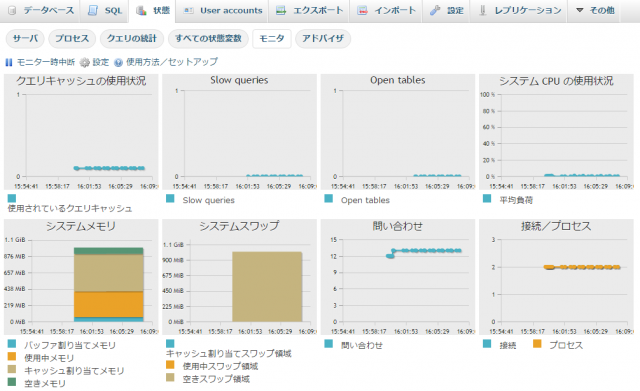640x391 pixels.
Task: Open the User accounts tab
Action: [222, 11]
